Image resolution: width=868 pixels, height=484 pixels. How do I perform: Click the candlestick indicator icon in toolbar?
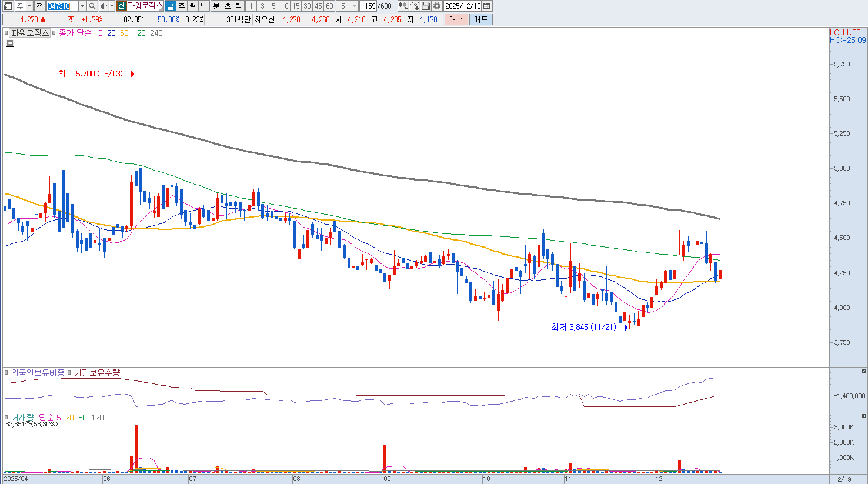pyautogui.click(x=403, y=6)
